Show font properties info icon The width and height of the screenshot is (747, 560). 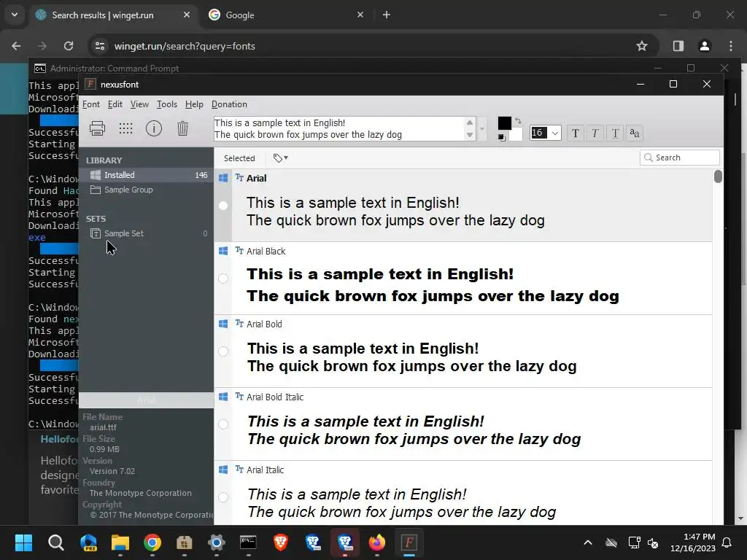point(154,128)
